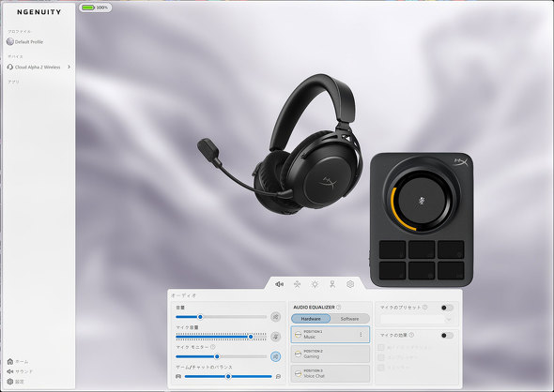Expand Cloud Alpha 2 Wireless chevron arrow
The image size is (554, 392).
[x=69, y=67]
